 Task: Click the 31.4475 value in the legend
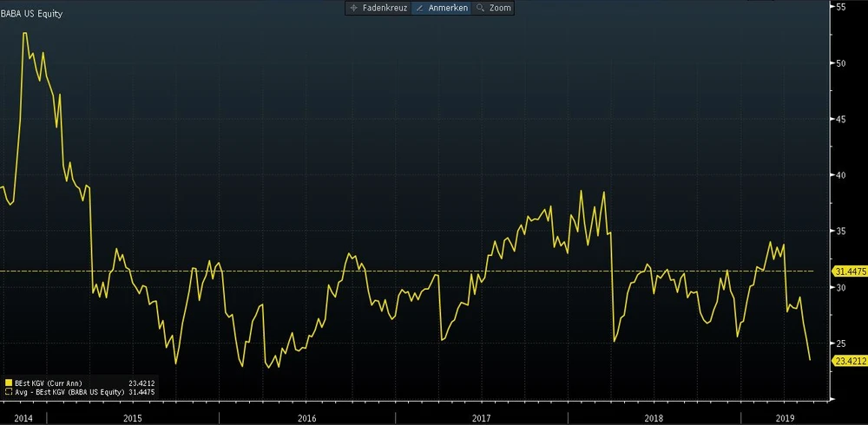point(142,392)
